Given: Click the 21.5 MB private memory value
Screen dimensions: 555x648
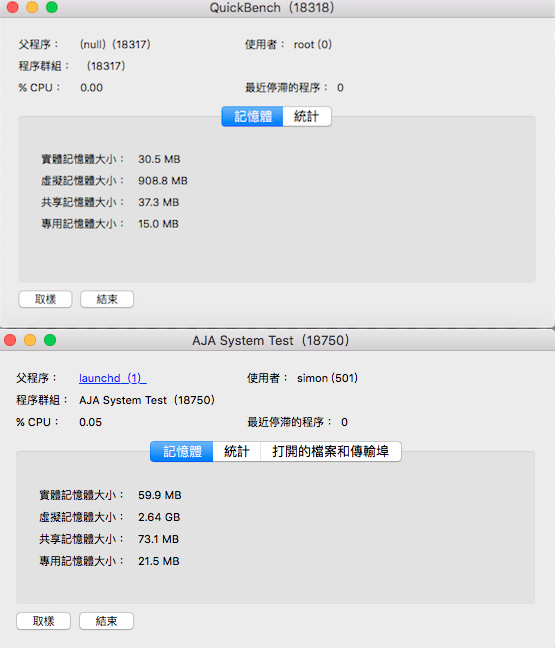Looking at the screenshot, I should point(159,561).
